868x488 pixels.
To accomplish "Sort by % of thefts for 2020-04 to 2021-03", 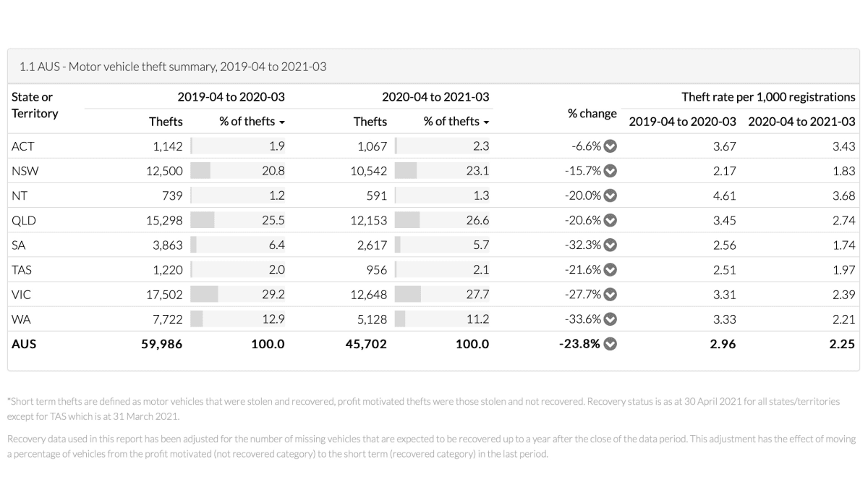I will coord(456,122).
